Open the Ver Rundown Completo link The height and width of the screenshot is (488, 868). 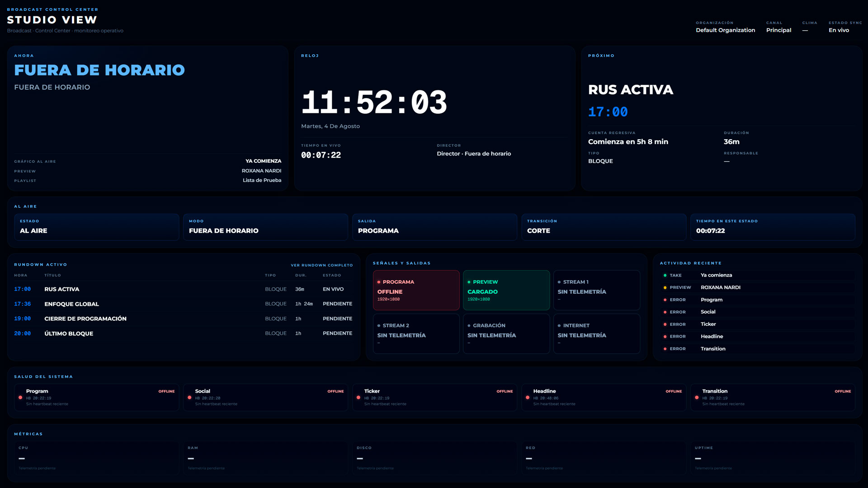coord(321,265)
